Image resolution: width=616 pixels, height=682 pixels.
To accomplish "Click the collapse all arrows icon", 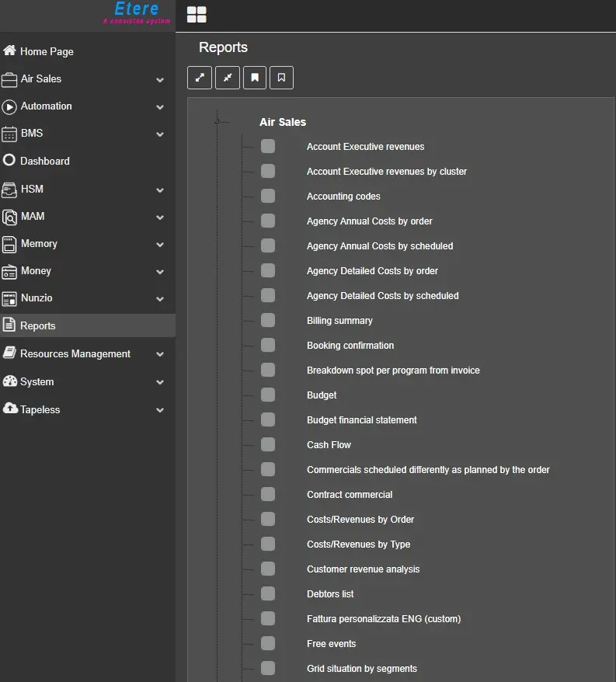I will click(x=228, y=78).
